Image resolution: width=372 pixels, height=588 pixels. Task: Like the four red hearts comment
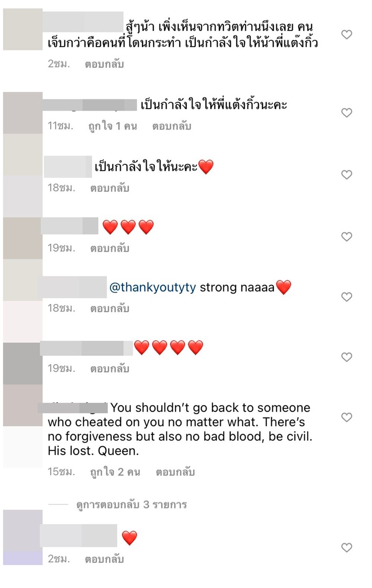(x=347, y=357)
